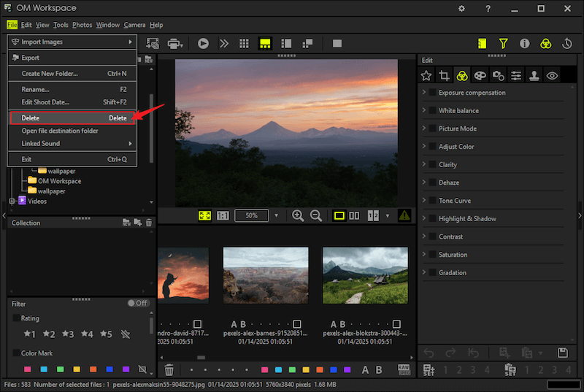Check the Color Mark filter checkbox
This screenshot has width=584, height=392.
(16, 353)
